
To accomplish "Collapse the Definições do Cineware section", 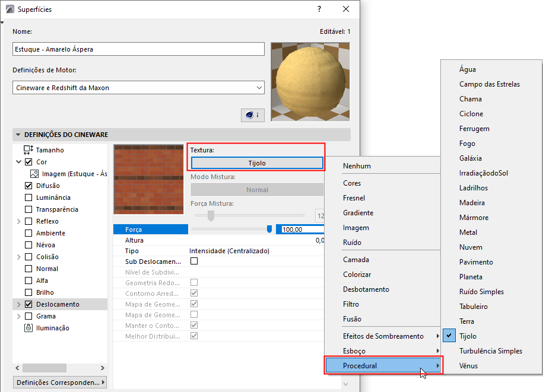I will tap(18, 135).
